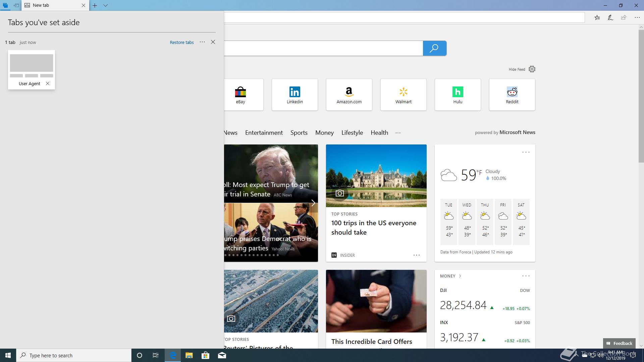Select WED forecast day
This screenshot has width=644, height=362.
tap(467, 222)
